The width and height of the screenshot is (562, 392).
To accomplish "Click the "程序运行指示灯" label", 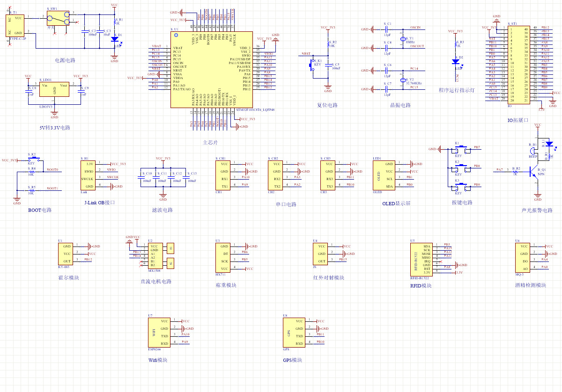I will 456,90.
